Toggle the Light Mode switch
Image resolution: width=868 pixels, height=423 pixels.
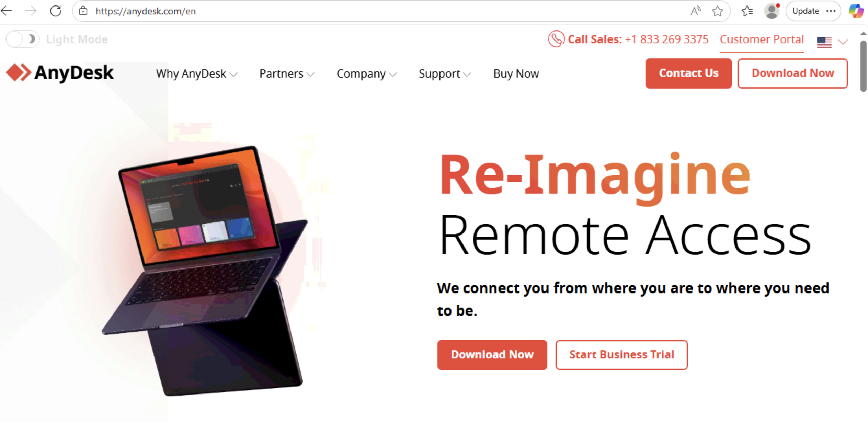pyautogui.click(x=23, y=39)
